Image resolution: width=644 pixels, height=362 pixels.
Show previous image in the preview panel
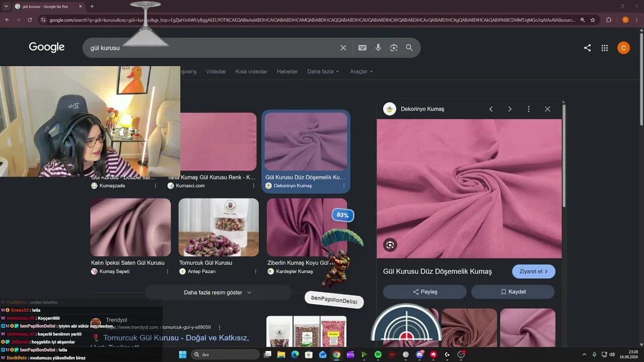click(491, 109)
